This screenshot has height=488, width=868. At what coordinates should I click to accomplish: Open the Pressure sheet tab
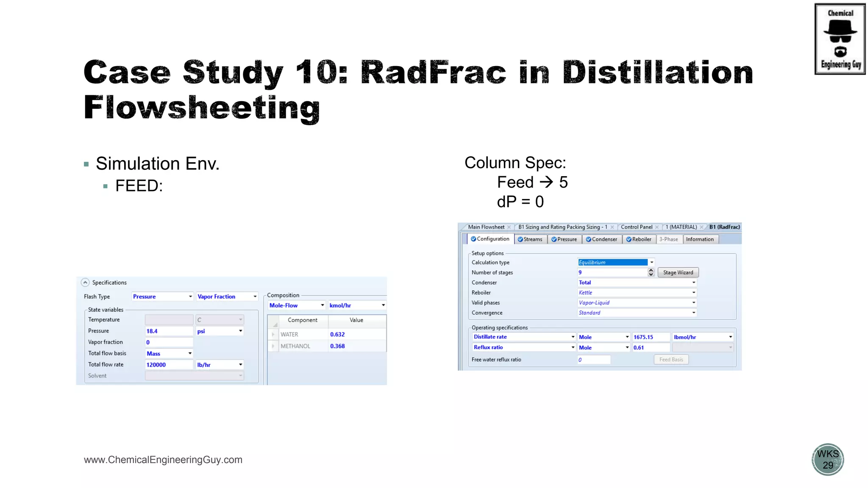(x=564, y=239)
